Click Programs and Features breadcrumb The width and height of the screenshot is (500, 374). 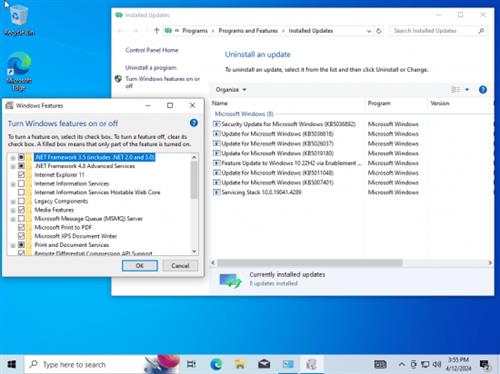248,31
